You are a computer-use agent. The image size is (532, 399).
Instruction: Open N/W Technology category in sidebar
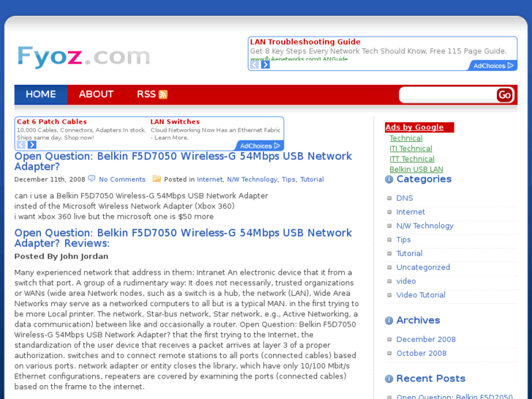point(424,225)
